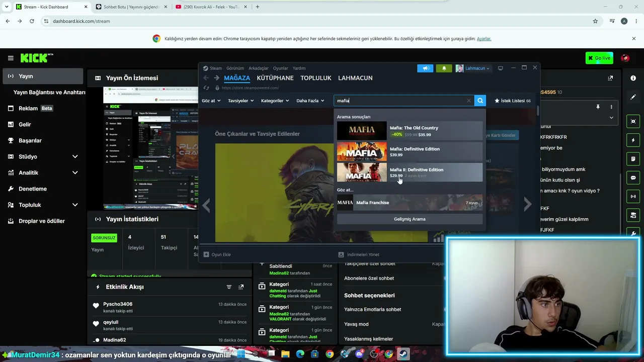Open Discord from the taskbar
The height and width of the screenshot is (362, 644).
coord(359,354)
